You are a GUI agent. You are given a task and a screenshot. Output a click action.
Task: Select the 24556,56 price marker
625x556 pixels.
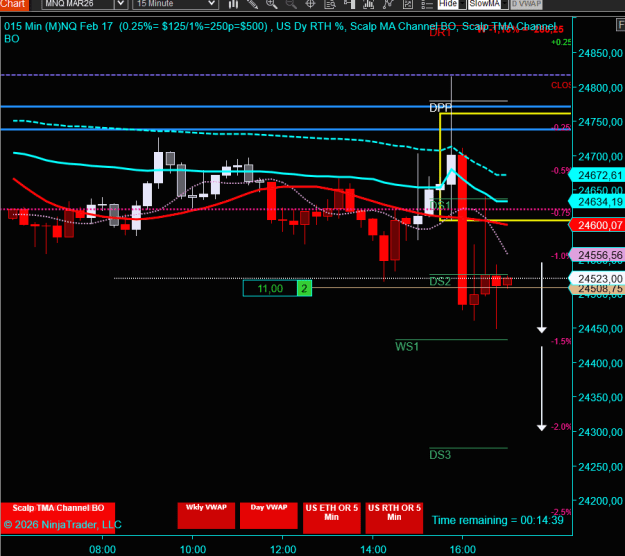click(x=597, y=255)
